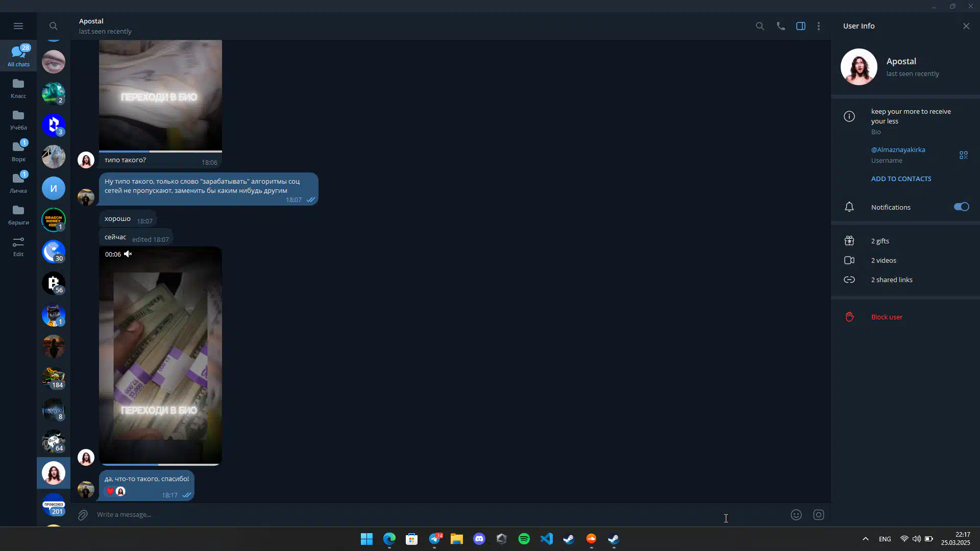Open Telegram from the taskbar
The width and height of the screenshot is (980, 551).
click(435, 539)
